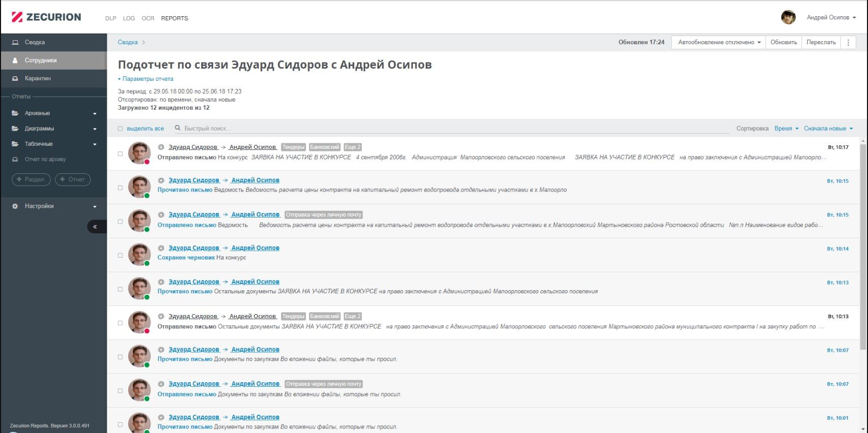The width and height of the screenshot is (868, 433).
Task: Click the Вт, 10:14 timestamp
Action: tap(838, 249)
